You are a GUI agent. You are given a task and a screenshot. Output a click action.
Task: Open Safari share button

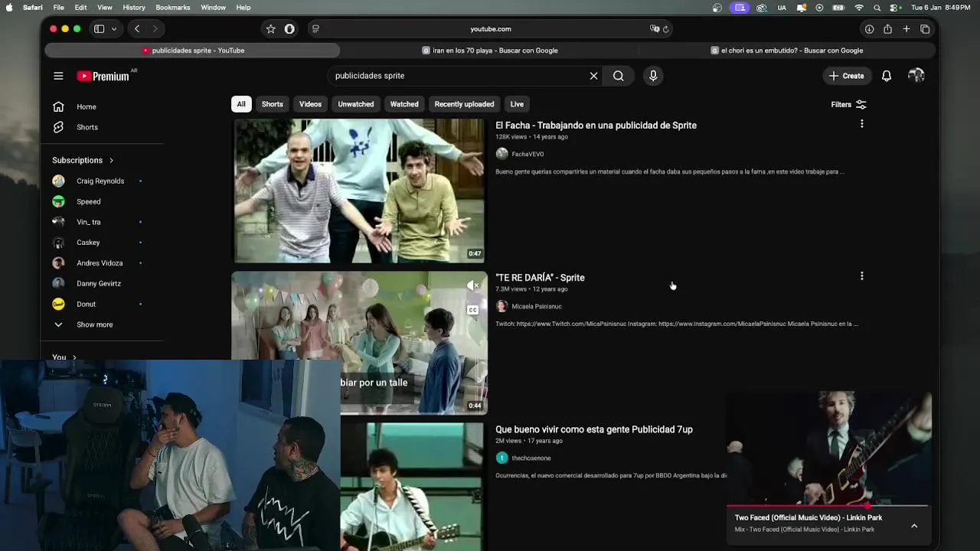(x=887, y=29)
